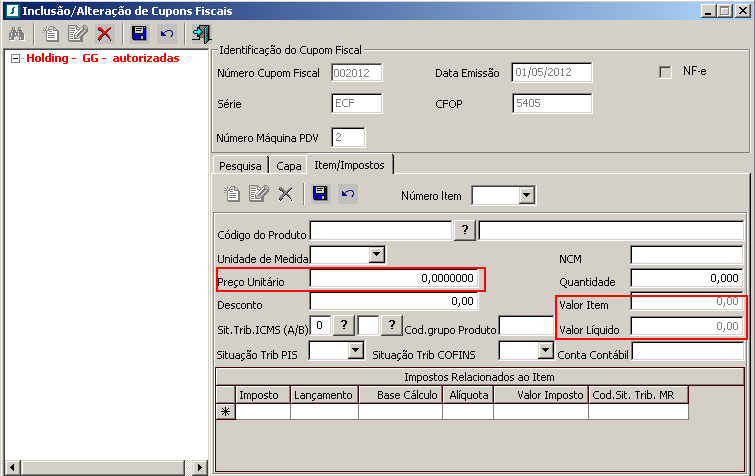The image size is (755, 476).
Task: Collapse the Holding - GG - autorizadas tree node
Action: click(15, 58)
